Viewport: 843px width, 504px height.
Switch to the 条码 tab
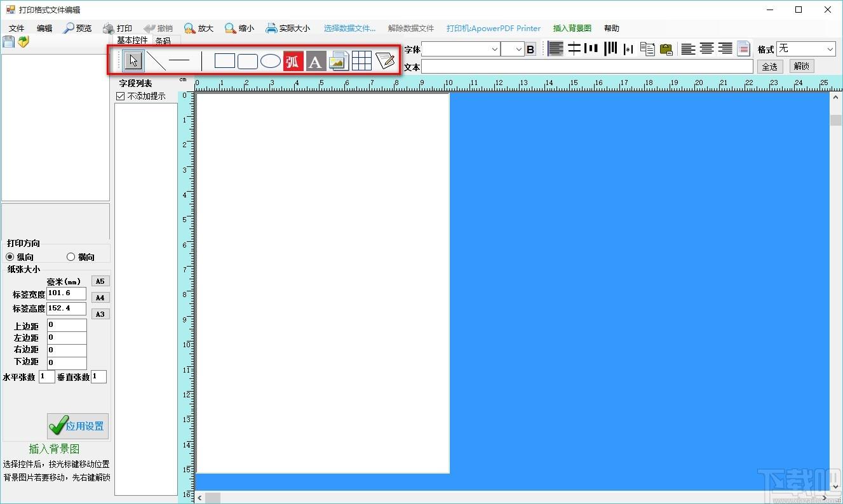pyautogui.click(x=163, y=41)
